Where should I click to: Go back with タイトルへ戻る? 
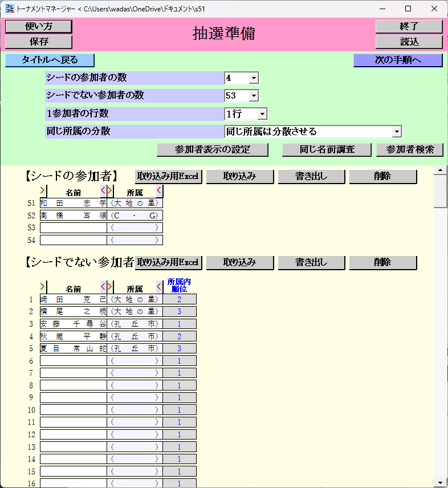50,60
